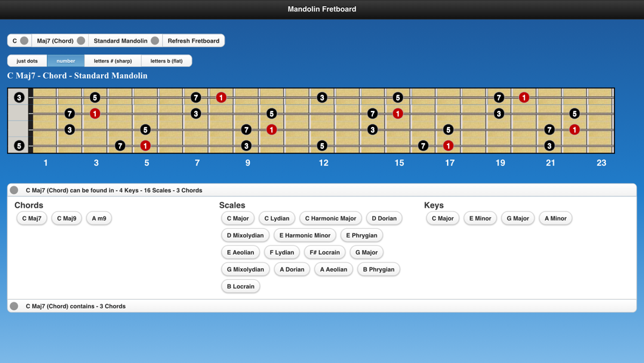The width and height of the screenshot is (644, 363).
Task: Select letters # (sharp) display mode
Action: [x=113, y=61]
